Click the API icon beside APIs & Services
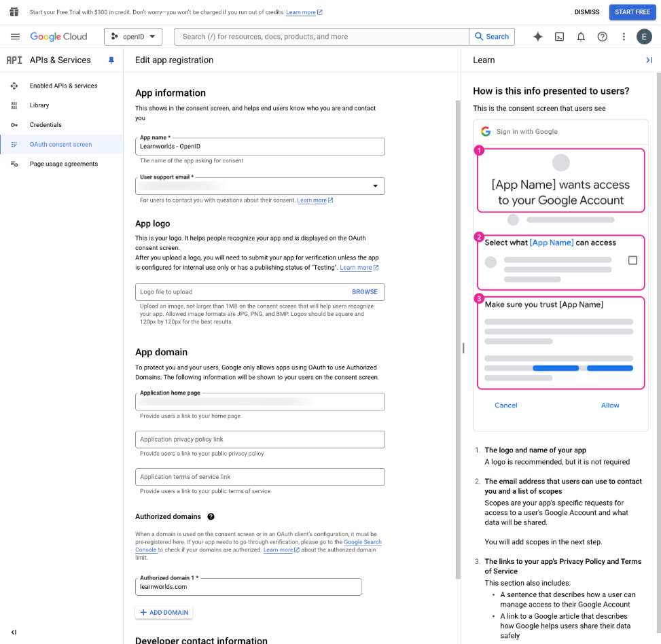The width and height of the screenshot is (661, 644). point(14,60)
